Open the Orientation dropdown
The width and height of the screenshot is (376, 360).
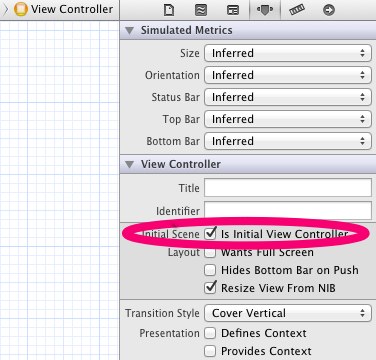click(x=288, y=75)
